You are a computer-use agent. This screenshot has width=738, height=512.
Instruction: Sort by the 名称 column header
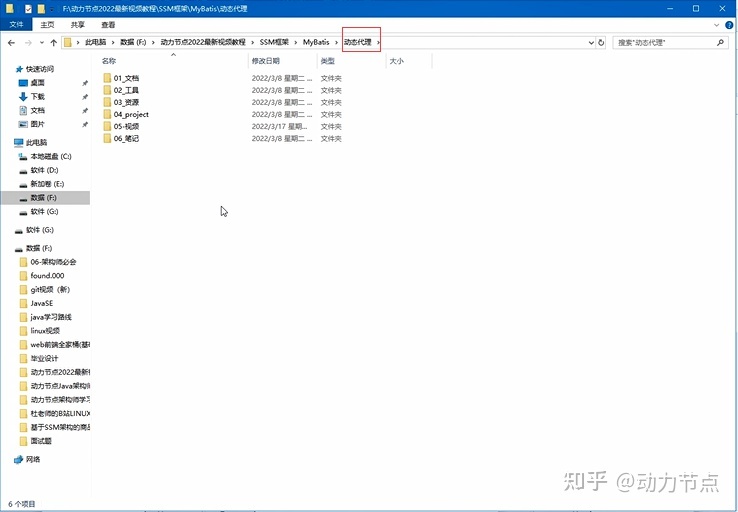(109, 61)
